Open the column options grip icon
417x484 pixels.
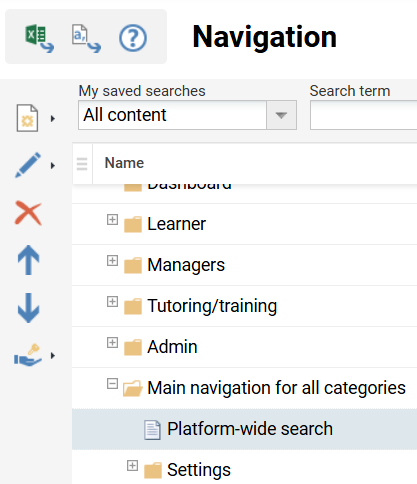coord(82,164)
